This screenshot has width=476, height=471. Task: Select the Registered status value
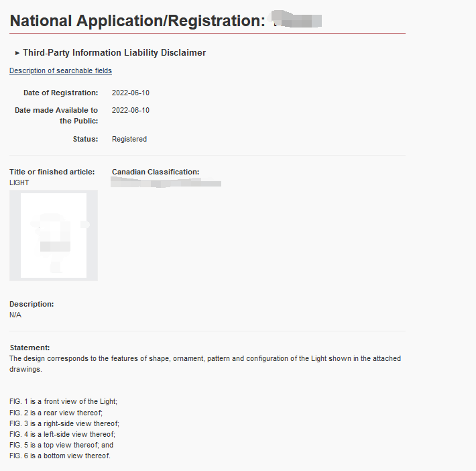coord(129,139)
